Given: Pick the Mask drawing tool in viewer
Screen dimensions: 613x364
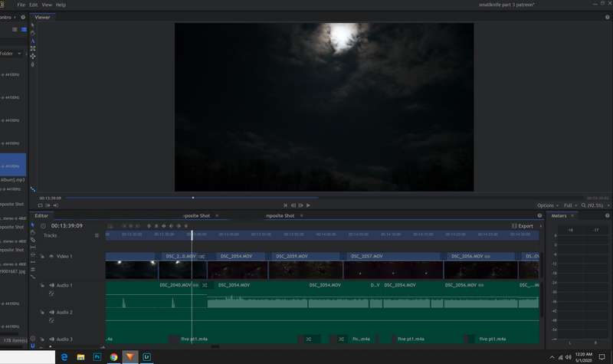Looking at the screenshot, I should pyautogui.click(x=33, y=64).
